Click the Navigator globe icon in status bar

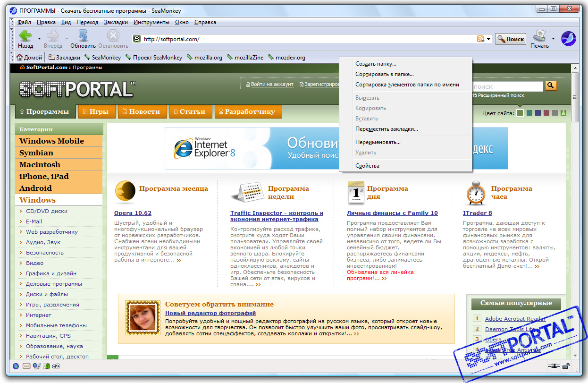pyautogui.click(x=16, y=366)
